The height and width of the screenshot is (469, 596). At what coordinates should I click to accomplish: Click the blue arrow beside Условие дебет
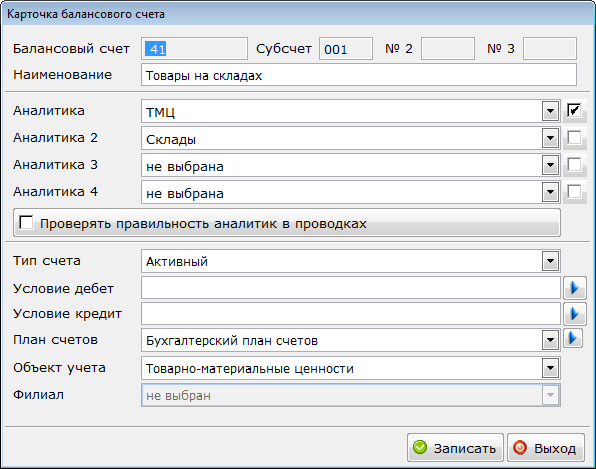(574, 288)
